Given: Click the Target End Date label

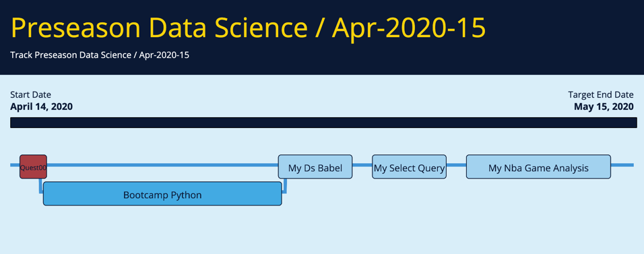Looking at the screenshot, I should (x=601, y=95).
